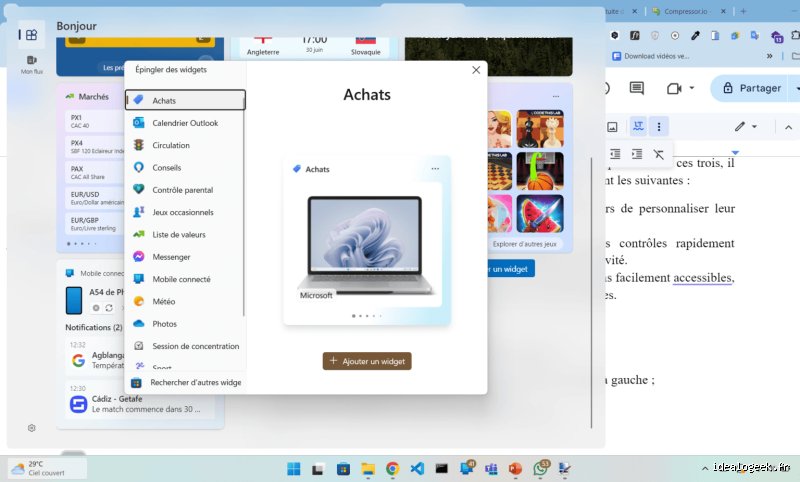Screen dimensions: 800x482
Task: Click the clear formatting icon
Action: coord(659,154)
